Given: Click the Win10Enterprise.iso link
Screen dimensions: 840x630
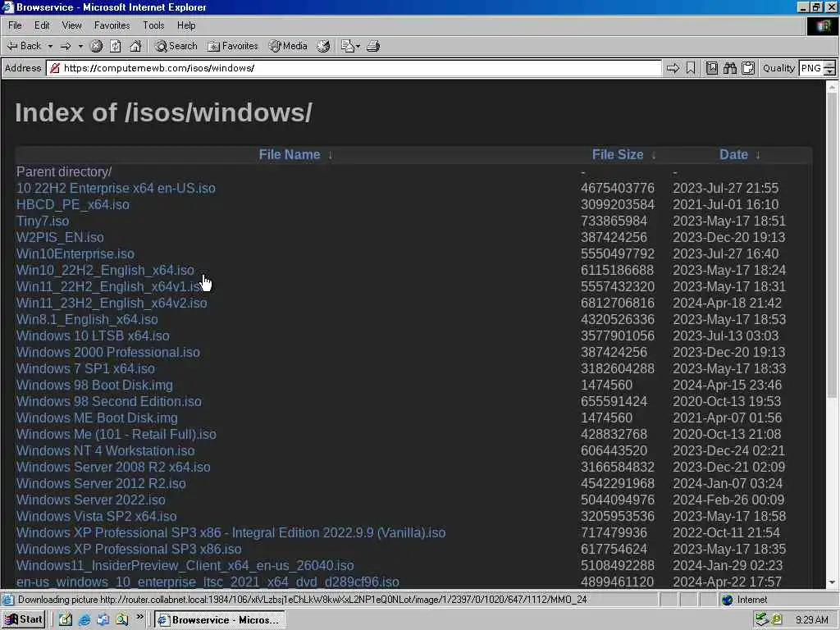Looking at the screenshot, I should 75,254.
